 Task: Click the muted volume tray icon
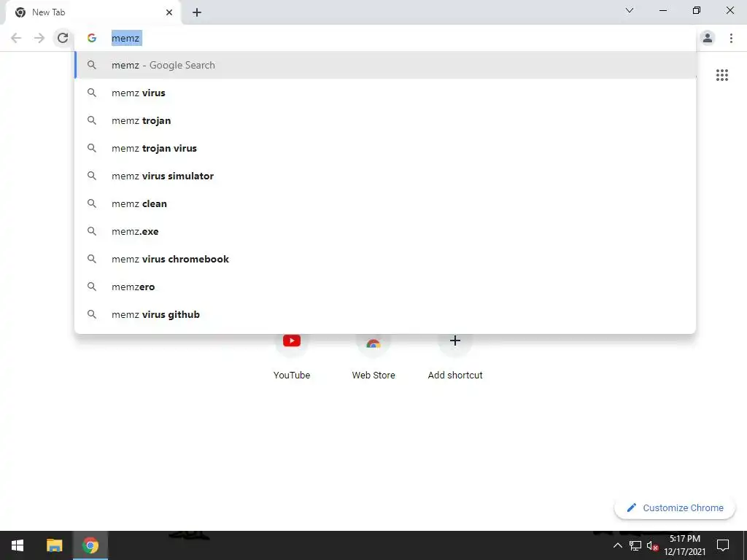pos(652,545)
